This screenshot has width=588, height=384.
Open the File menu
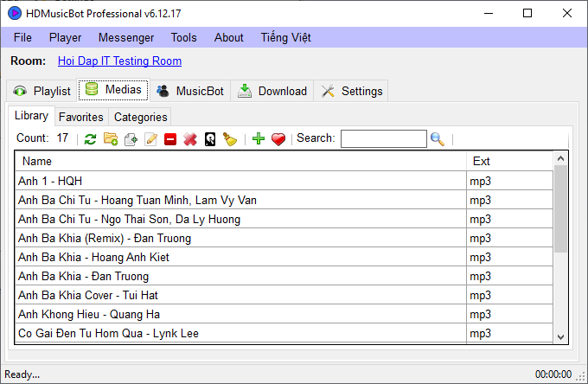(x=22, y=37)
